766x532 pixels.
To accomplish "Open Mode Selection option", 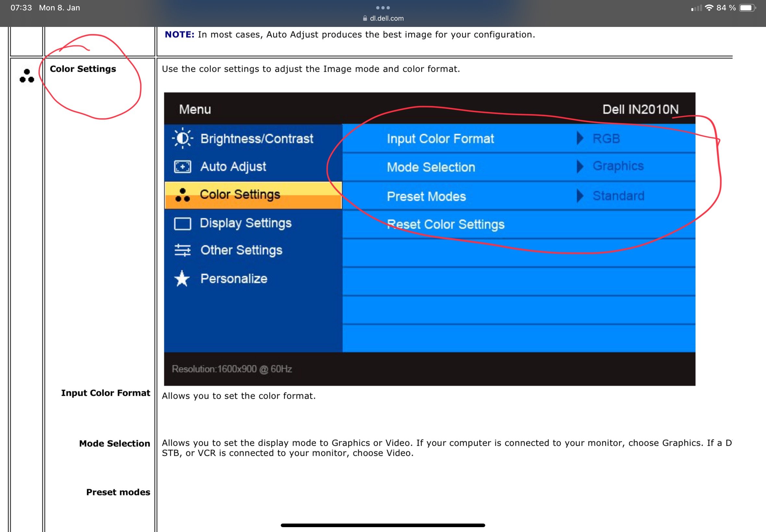I will click(519, 167).
